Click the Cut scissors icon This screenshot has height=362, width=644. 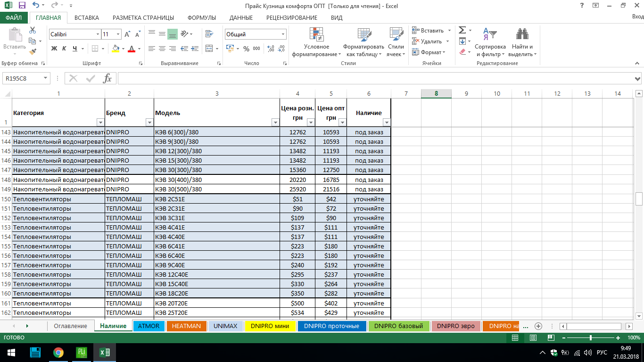(x=33, y=30)
